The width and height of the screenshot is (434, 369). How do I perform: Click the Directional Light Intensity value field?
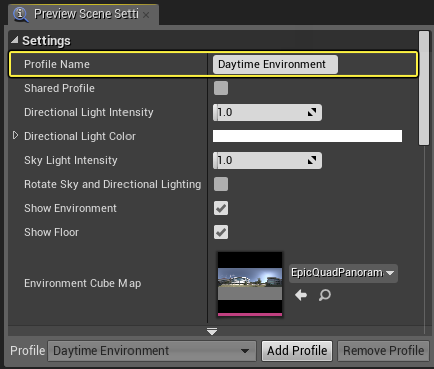click(x=267, y=112)
